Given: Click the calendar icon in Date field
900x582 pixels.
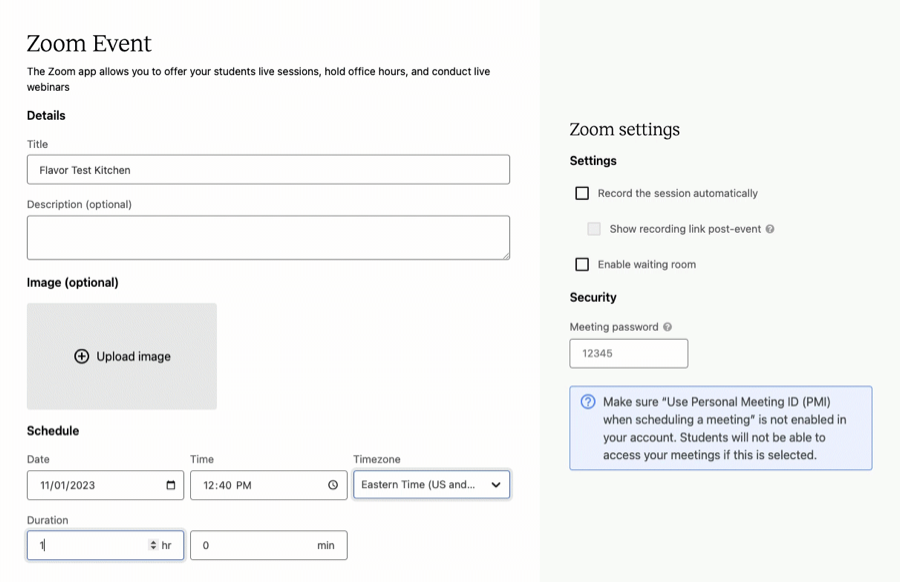Looking at the screenshot, I should tap(170, 485).
